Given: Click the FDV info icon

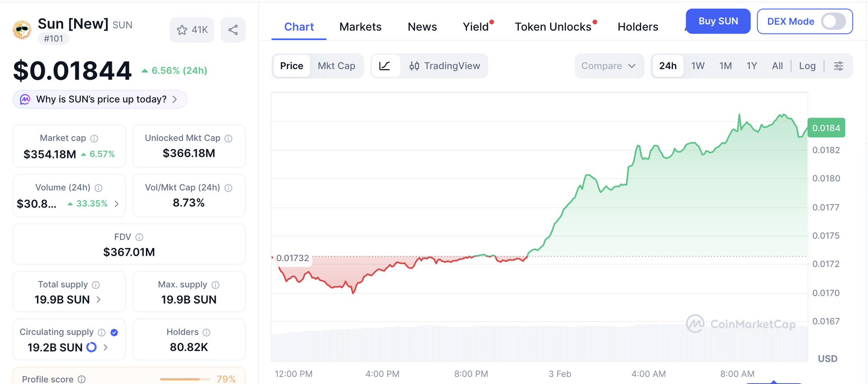Looking at the screenshot, I should (139, 237).
